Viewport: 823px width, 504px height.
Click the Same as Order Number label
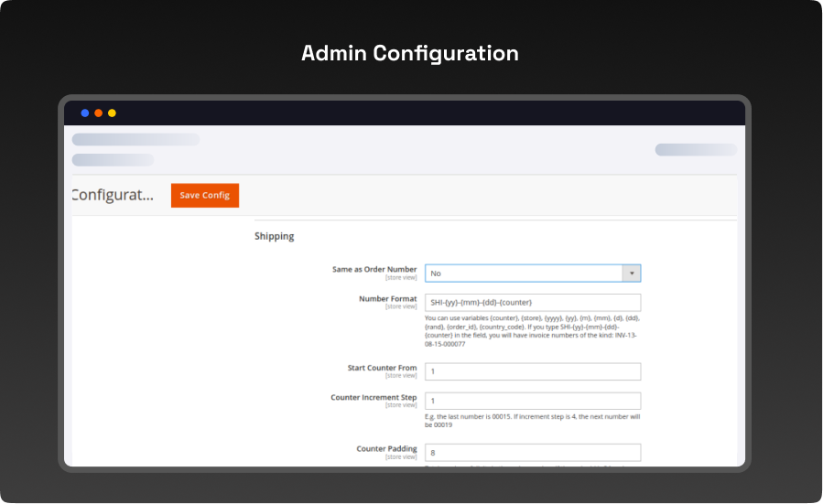(374, 270)
